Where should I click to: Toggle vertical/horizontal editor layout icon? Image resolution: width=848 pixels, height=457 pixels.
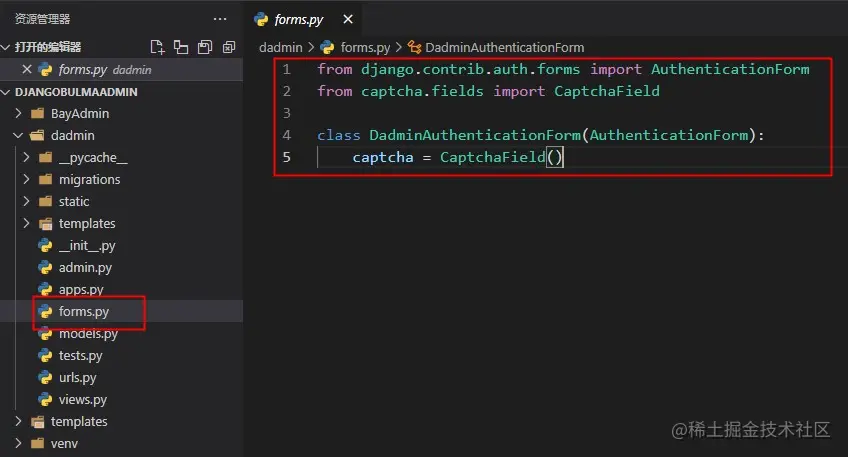tap(181, 47)
